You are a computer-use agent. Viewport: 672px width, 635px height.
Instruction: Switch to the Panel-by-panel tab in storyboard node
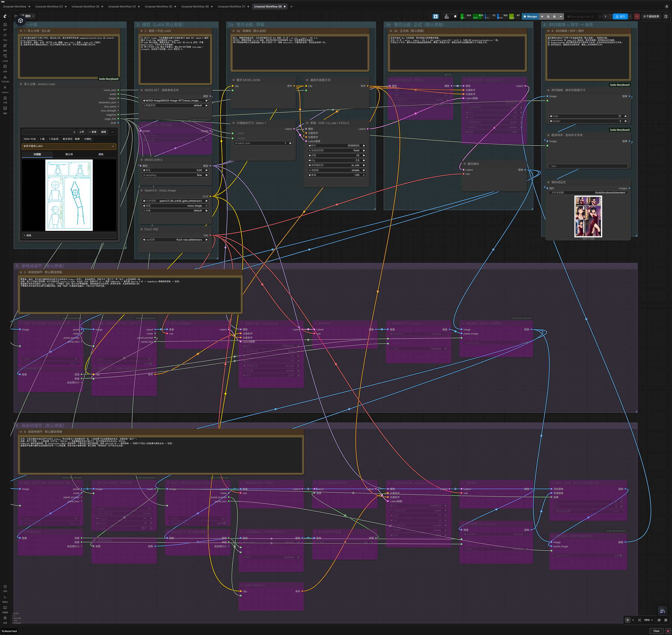(x=101, y=154)
